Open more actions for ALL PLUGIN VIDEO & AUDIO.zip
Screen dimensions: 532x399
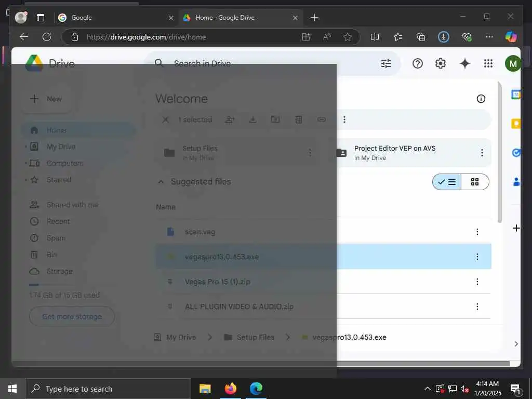477,307
